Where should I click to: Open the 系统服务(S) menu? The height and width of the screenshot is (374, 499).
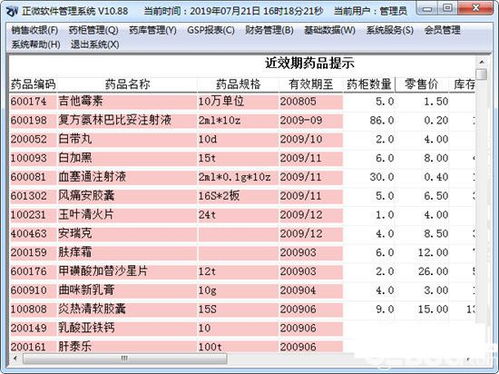point(390,30)
